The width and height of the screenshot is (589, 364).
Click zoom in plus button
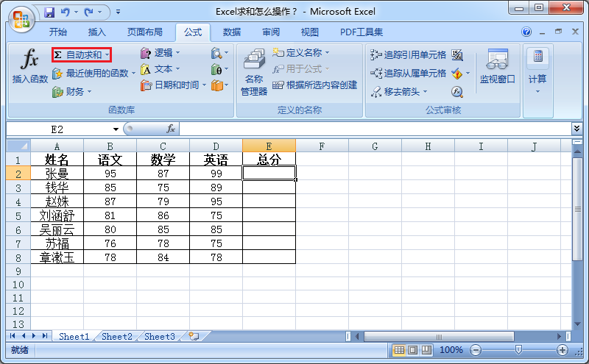pyautogui.click(x=562, y=350)
